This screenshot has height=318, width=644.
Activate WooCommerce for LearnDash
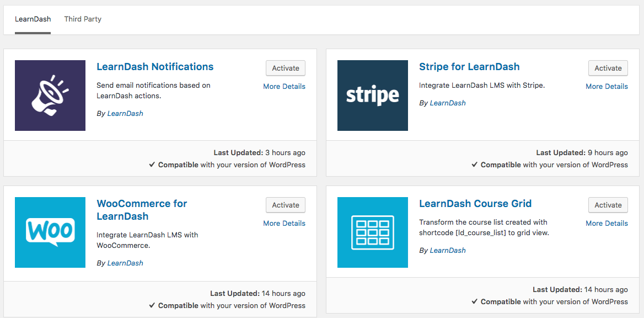(x=285, y=205)
